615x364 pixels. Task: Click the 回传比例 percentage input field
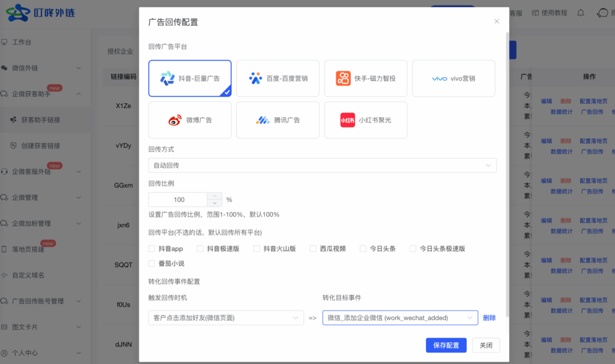179,199
